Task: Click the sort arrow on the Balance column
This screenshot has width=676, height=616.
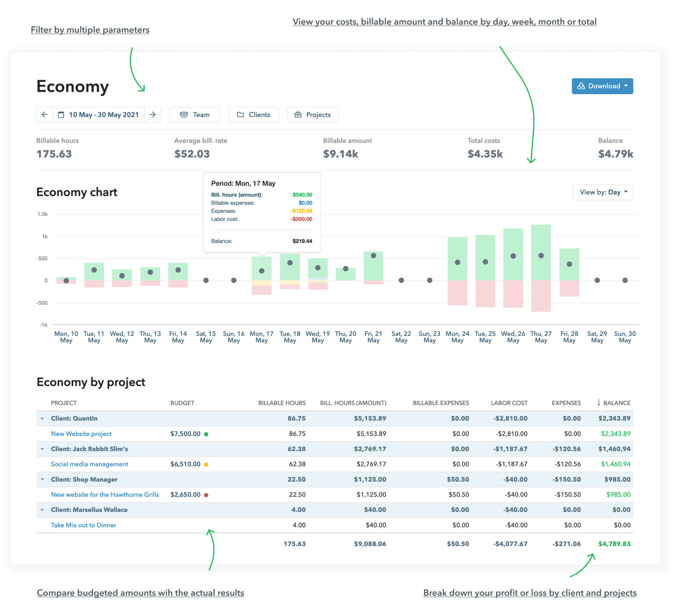Action: (598, 403)
